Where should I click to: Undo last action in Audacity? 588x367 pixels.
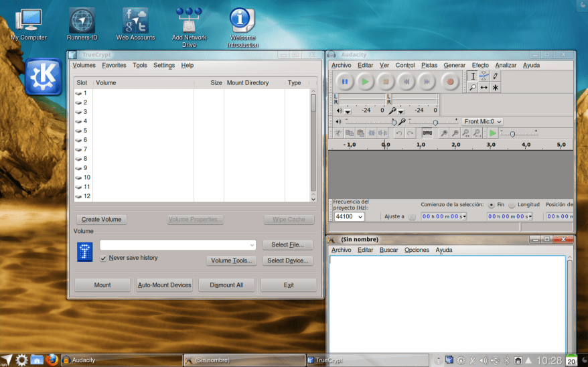(399, 133)
